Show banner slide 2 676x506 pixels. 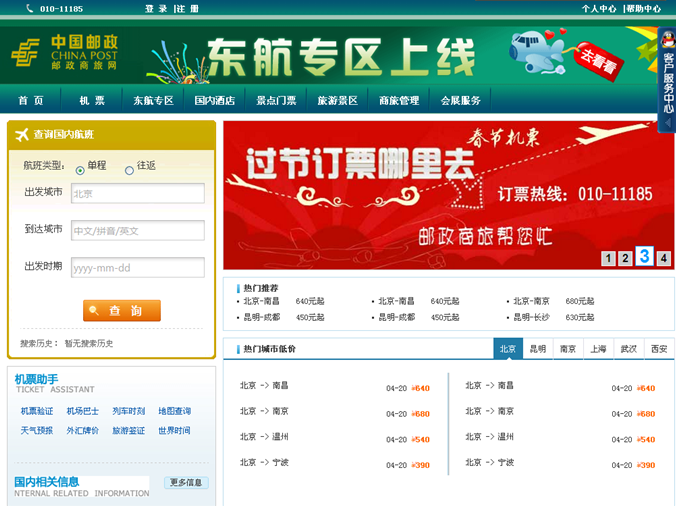625,258
